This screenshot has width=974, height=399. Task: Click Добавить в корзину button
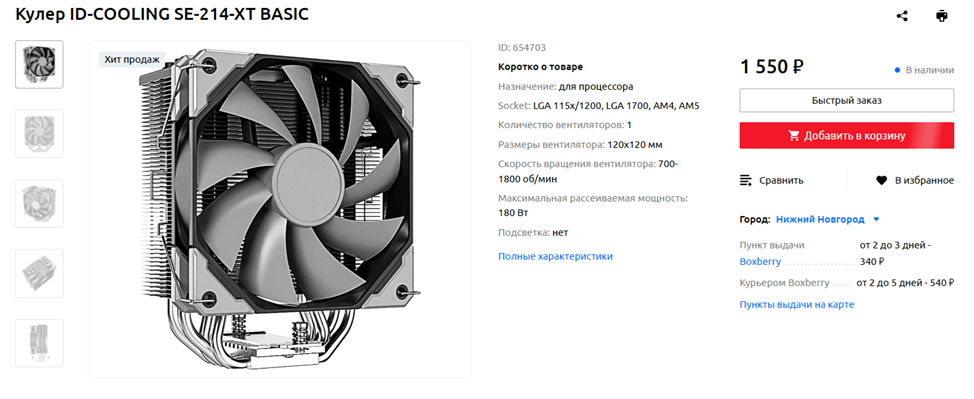click(x=847, y=135)
